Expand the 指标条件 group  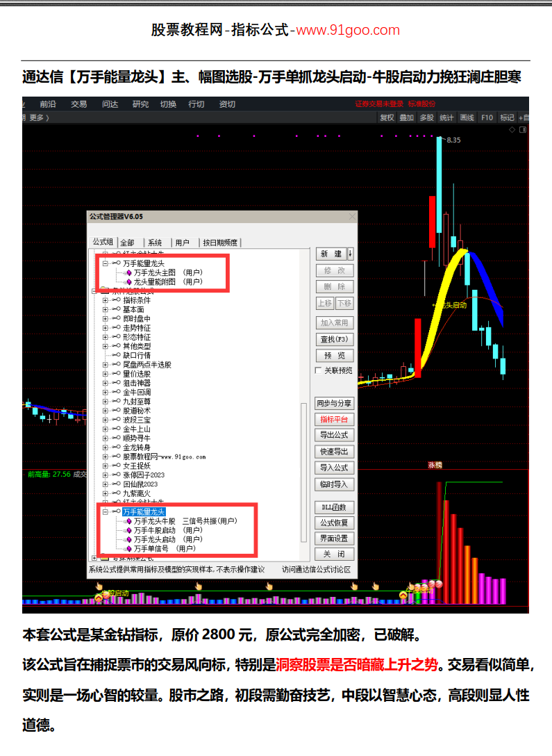click(105, 300)
